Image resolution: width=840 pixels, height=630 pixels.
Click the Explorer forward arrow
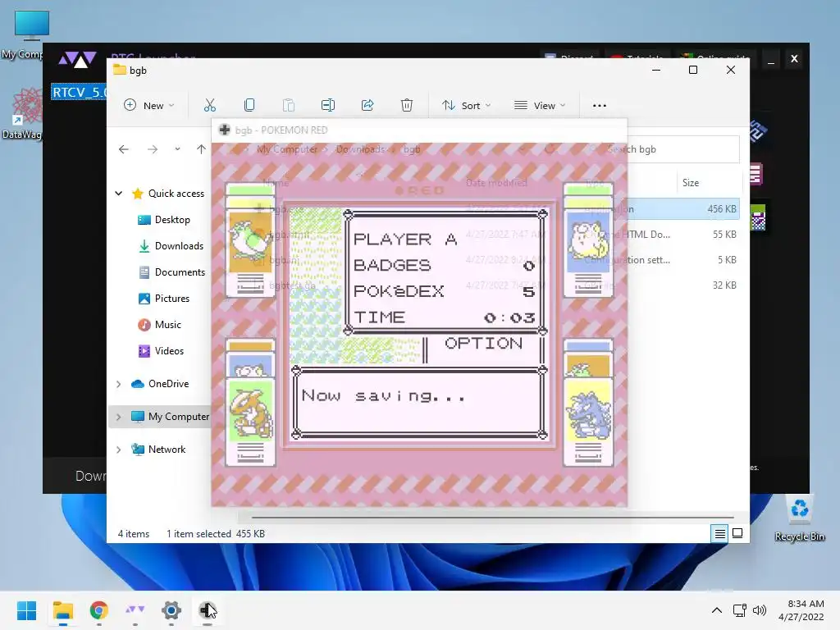click(152, 149)
